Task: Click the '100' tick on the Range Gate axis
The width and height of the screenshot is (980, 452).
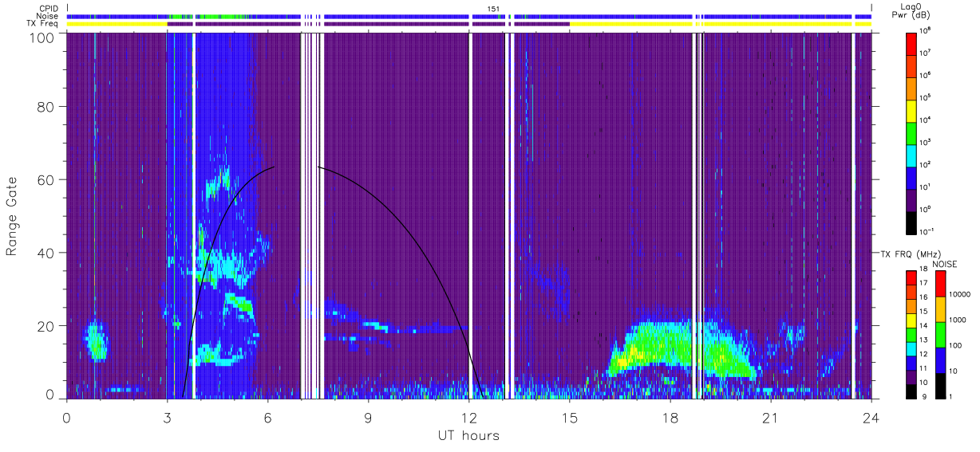Action: 41,37
